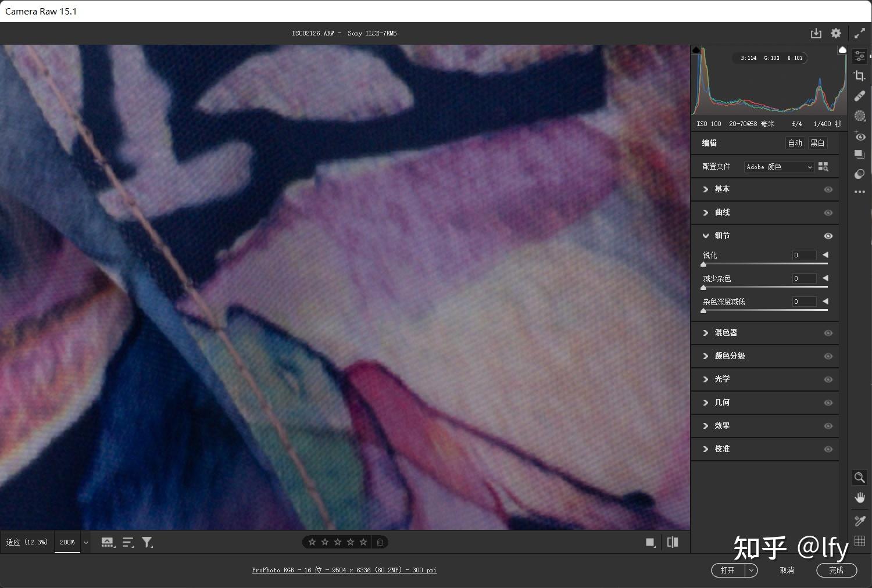Expand 锐化 advanced options triangle

[825, 255]
